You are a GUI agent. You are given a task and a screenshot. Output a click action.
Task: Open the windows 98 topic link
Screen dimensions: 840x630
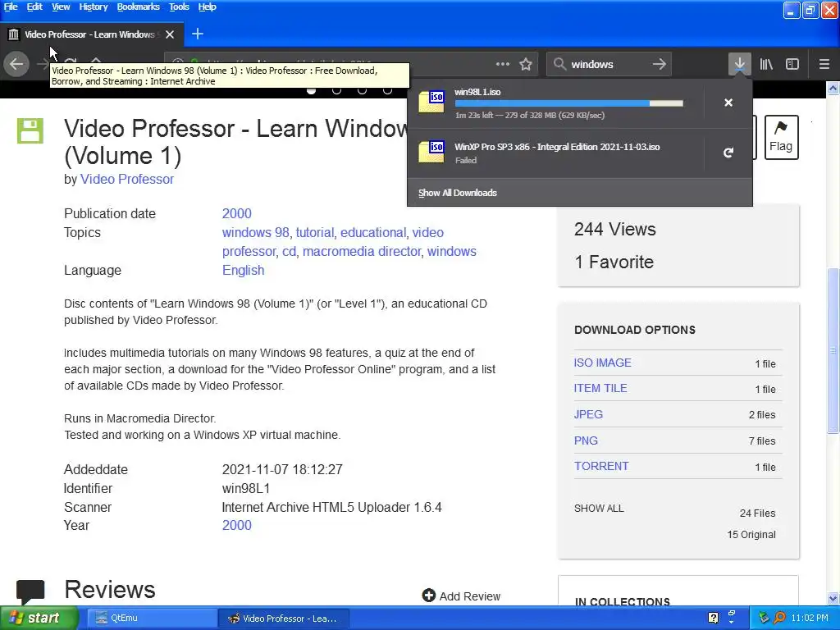[x=256, y=232]
